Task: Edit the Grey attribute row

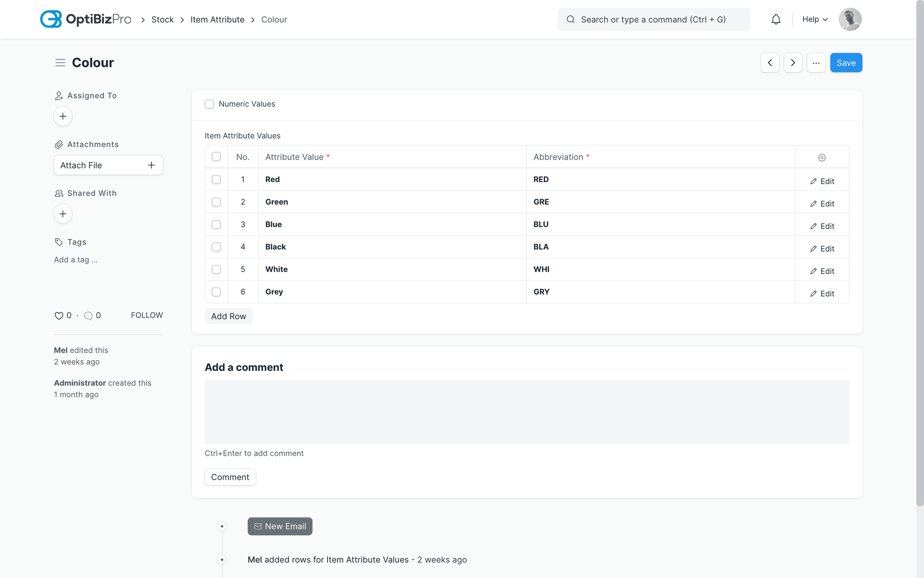Action: tap(822, 293)
